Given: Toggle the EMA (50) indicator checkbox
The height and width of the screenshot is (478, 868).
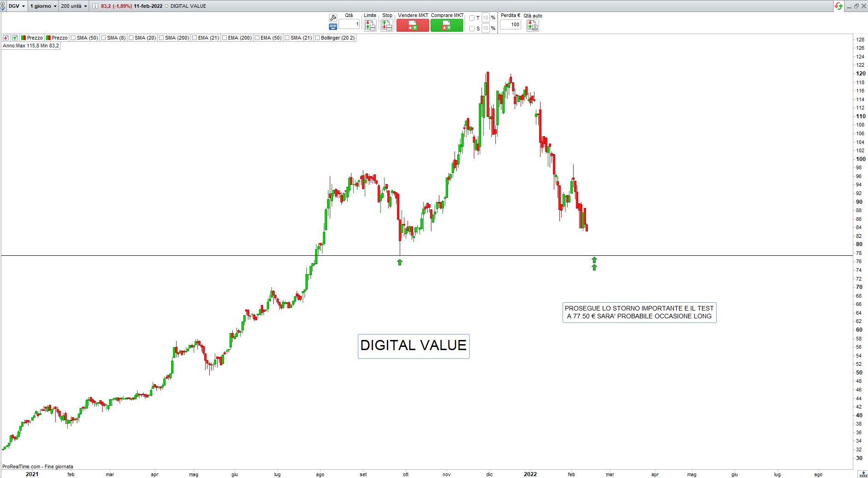Looking at the screenshot, I should pyautogui.click(x=257, y=38).
